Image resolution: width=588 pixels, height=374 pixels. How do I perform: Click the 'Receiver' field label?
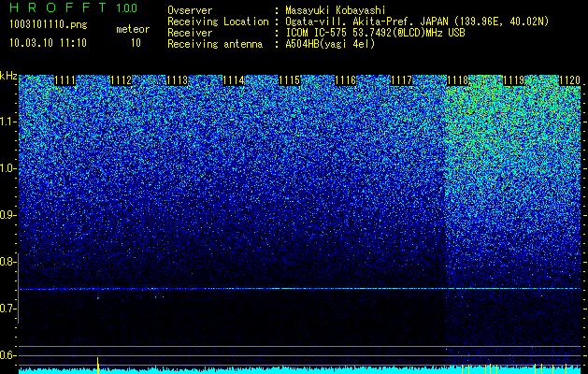tap(190, 33)
